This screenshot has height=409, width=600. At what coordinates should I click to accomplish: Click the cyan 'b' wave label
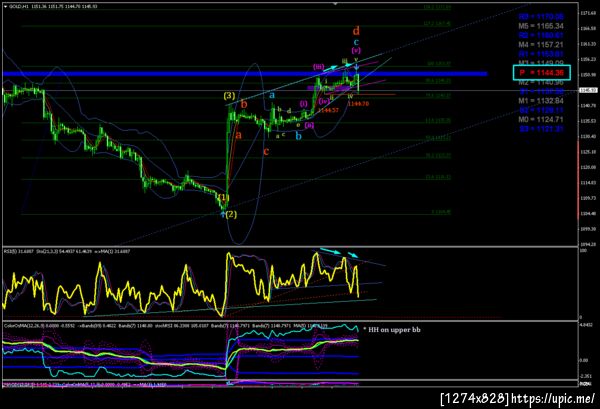tap(298, 136)
